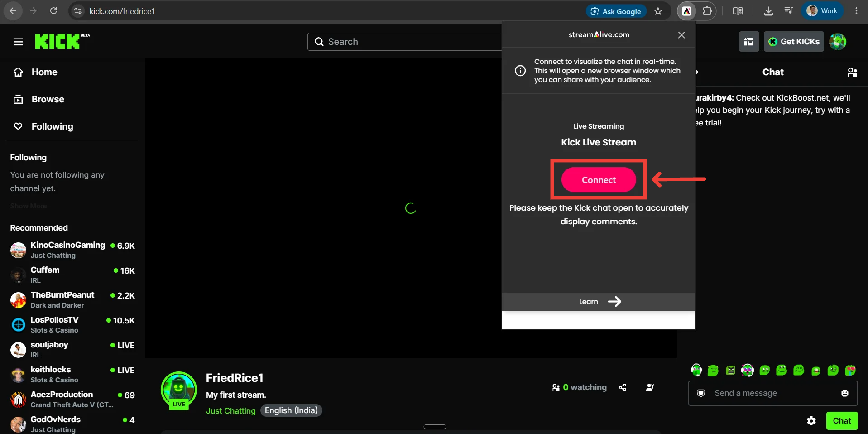Send message with the green Chat button

pos(842,421)
